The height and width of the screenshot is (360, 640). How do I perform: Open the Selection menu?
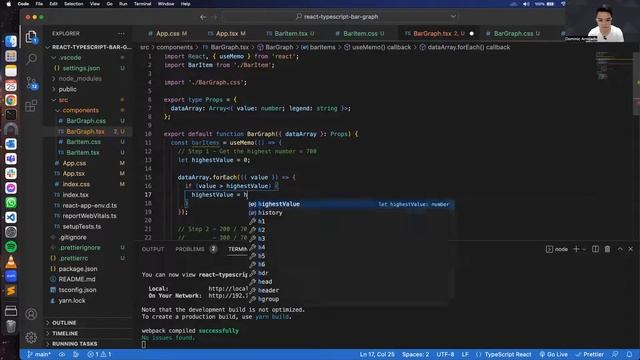point(73,4)
